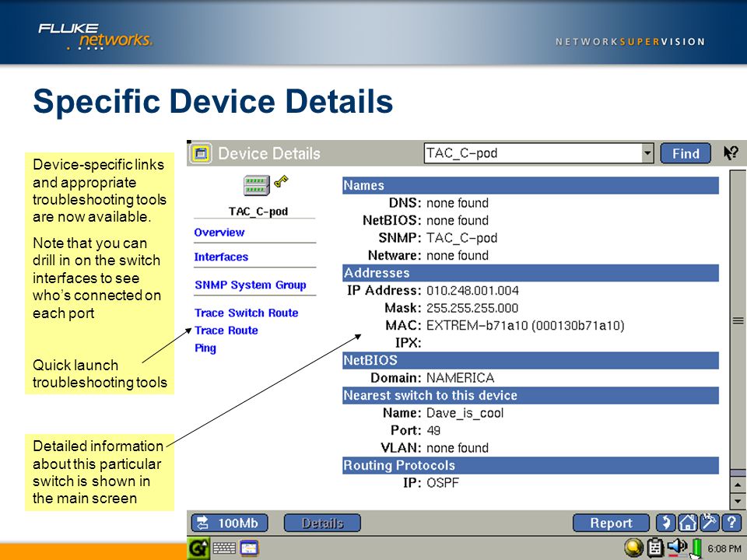Click the NetBIOS section header
747x560 pixels.
click(530, 360)
